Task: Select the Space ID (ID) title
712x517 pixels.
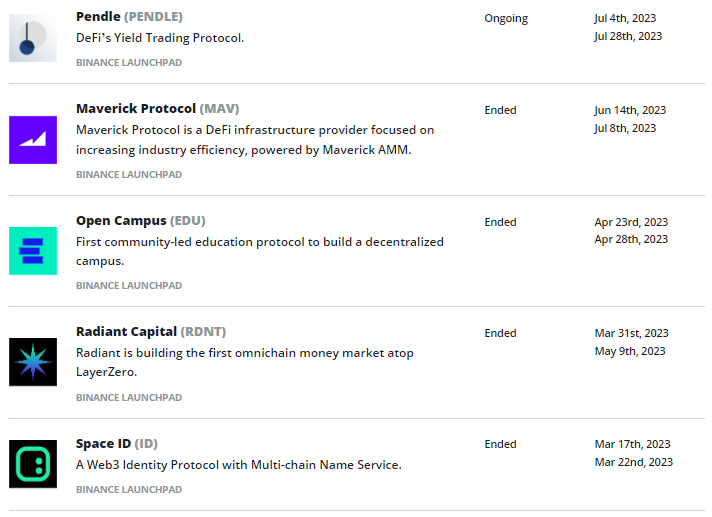Action: 116,443
